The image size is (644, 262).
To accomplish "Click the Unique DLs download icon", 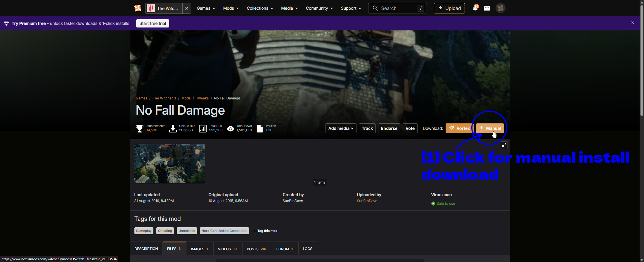I will point(173,128).
